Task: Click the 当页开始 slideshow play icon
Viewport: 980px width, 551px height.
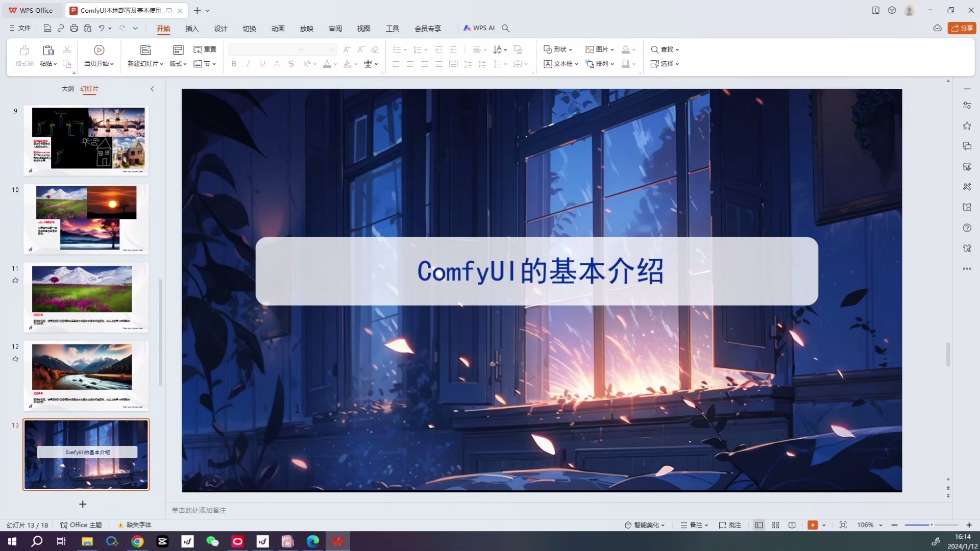Action: point(99,50)
